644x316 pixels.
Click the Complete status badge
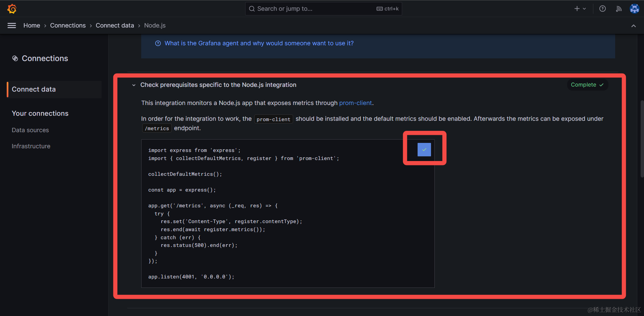pos(587,85)
